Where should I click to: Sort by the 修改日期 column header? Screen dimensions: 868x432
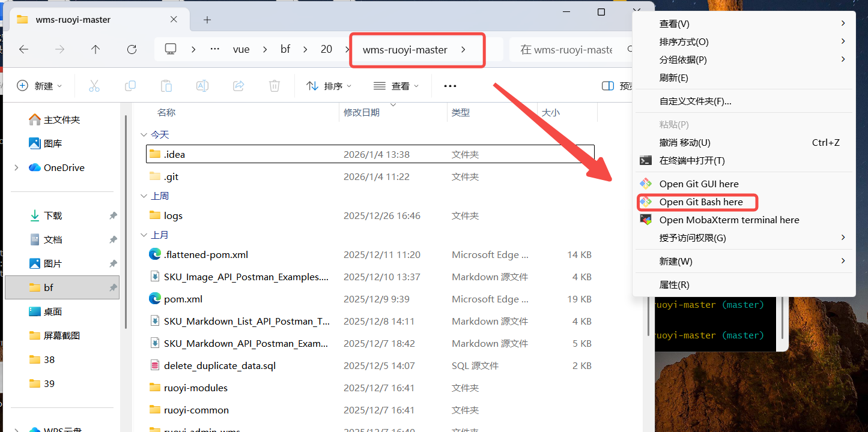tap(362, 112)
